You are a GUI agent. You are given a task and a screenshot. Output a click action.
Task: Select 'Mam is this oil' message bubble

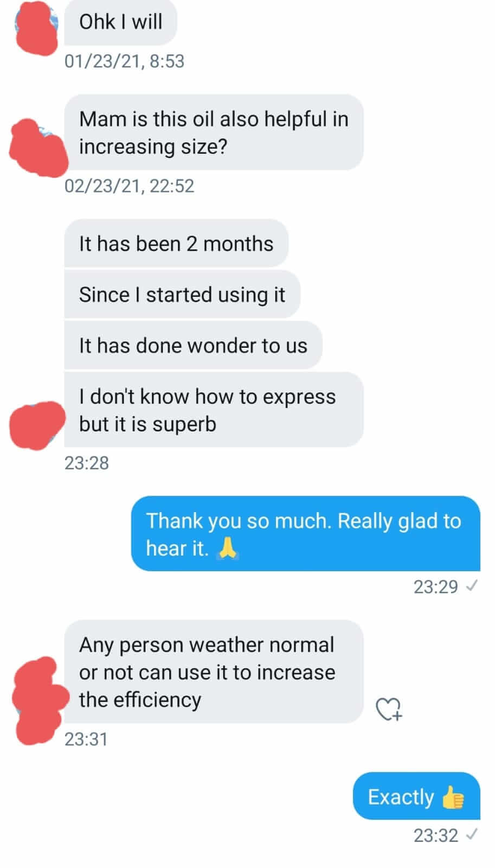[x=214, y=132]
